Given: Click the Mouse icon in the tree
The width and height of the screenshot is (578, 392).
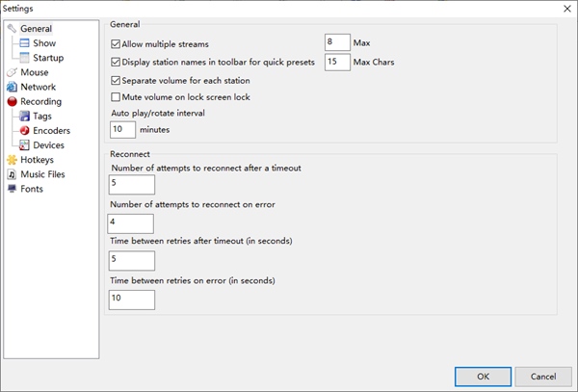Looking at the screenshot, I should coord(12,72).
